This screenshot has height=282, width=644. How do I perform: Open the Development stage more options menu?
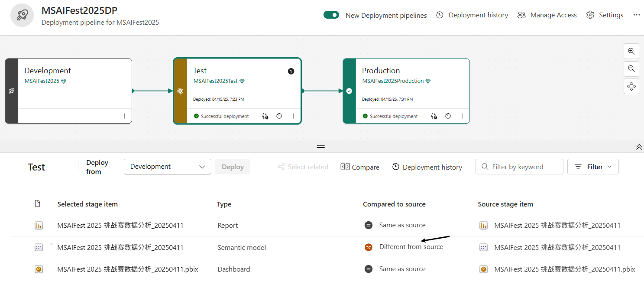click(x=124, y=116)
